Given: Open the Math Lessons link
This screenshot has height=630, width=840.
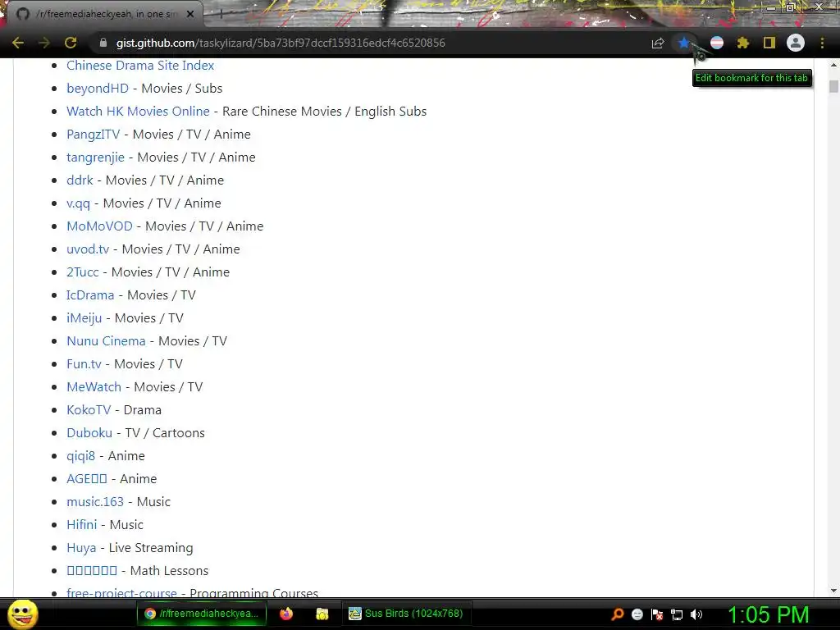Looking at the screenshot, I should [x=92, y=571].
